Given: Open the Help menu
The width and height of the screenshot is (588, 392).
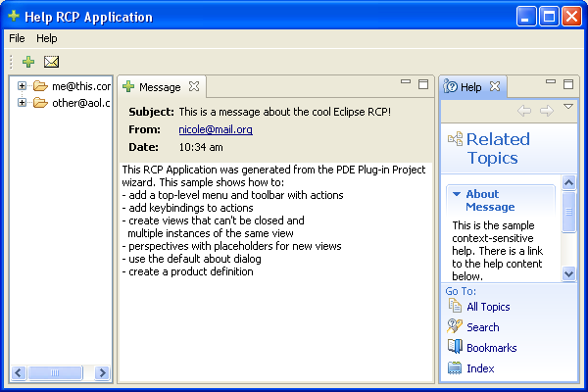Looking at the screenshot, I should (47, 38).
